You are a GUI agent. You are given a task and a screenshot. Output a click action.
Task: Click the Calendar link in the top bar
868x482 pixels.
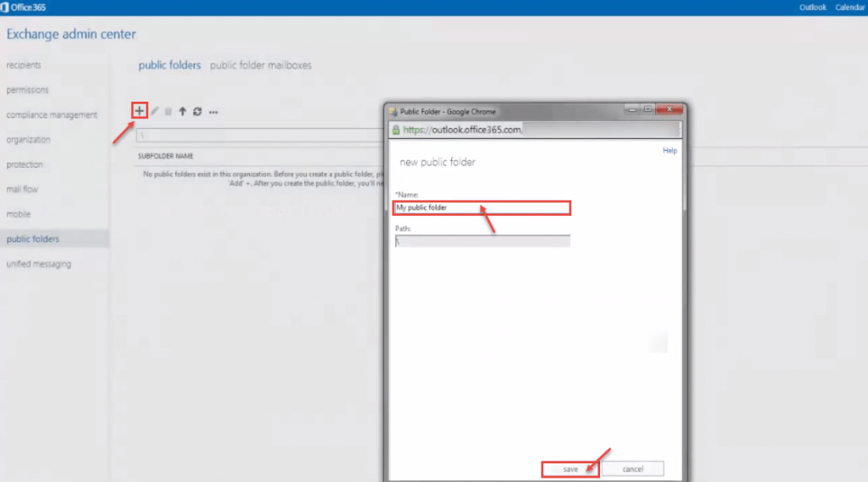pos(849,7)
